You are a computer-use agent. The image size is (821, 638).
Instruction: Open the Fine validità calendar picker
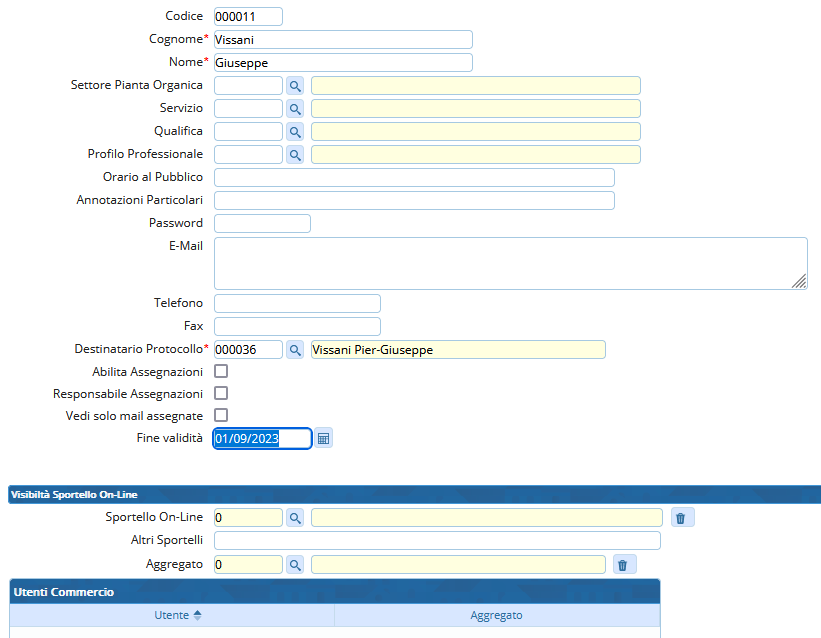point(324,438)
